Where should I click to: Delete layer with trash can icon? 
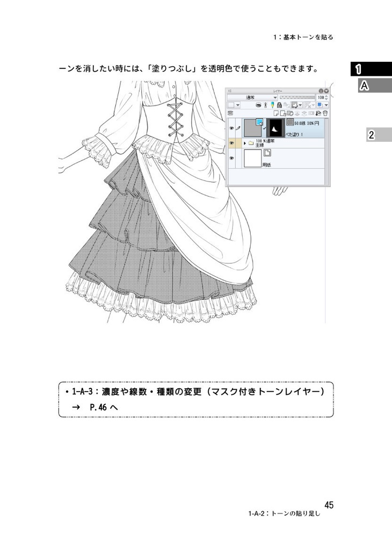tap(325, 113)
